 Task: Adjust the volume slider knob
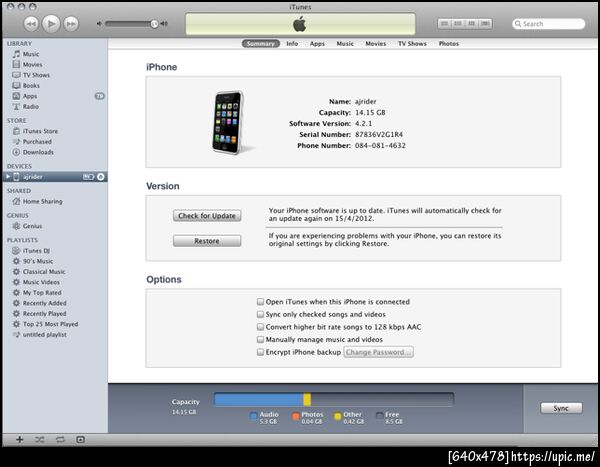154,24
